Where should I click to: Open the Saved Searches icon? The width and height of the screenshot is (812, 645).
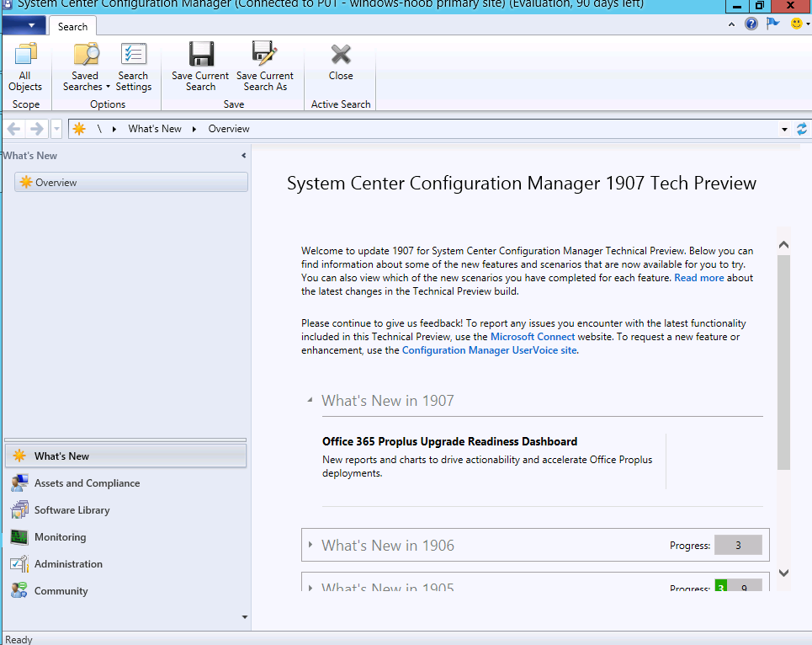(x=86, y=55)
